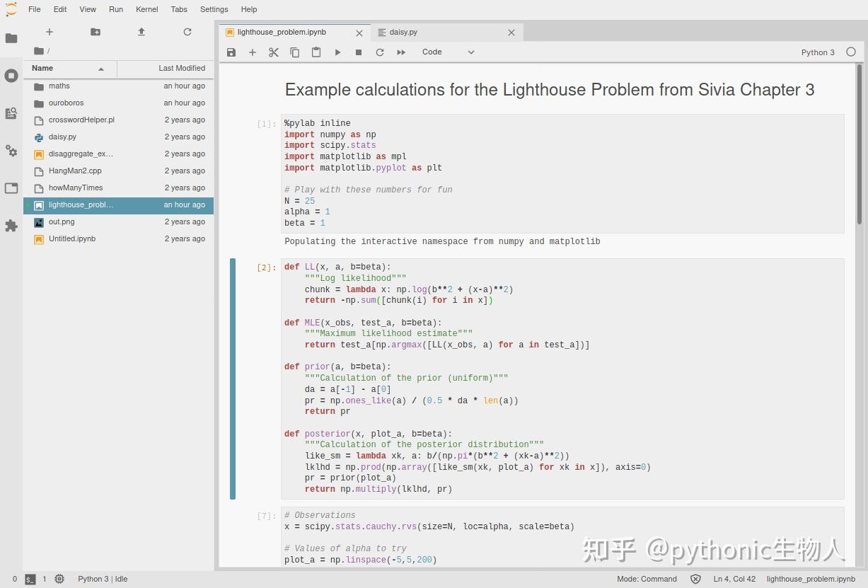Show running terminals and kernels panel
Viewport: 868px width, 588px height.
pyautogui.click(x=11, y=76)
